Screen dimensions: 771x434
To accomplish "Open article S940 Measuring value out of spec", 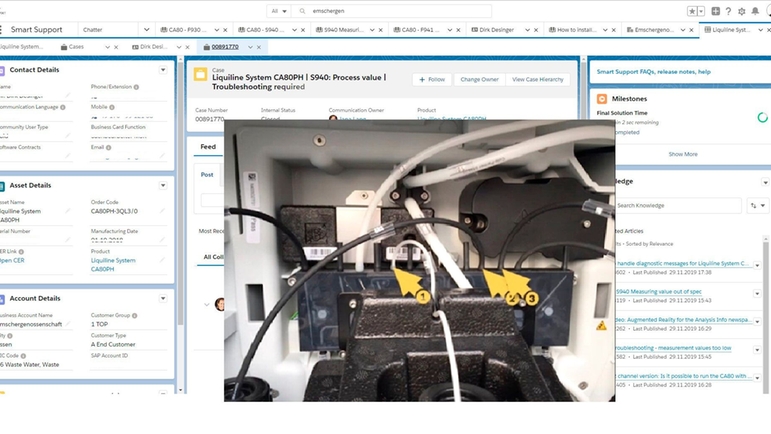I will [659, 291].
